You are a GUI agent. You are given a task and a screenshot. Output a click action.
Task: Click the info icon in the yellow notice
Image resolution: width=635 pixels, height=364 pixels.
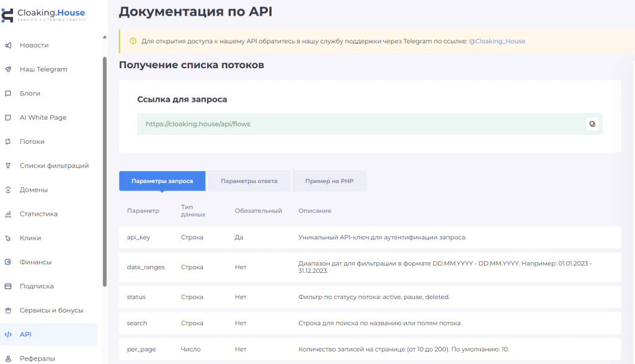click(133, 41)
